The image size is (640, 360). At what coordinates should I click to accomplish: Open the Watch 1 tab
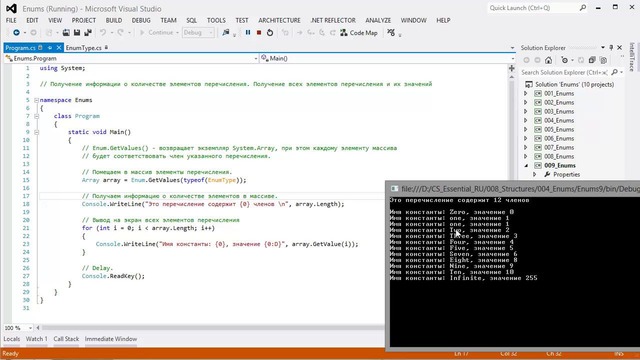tap(36, 339)
